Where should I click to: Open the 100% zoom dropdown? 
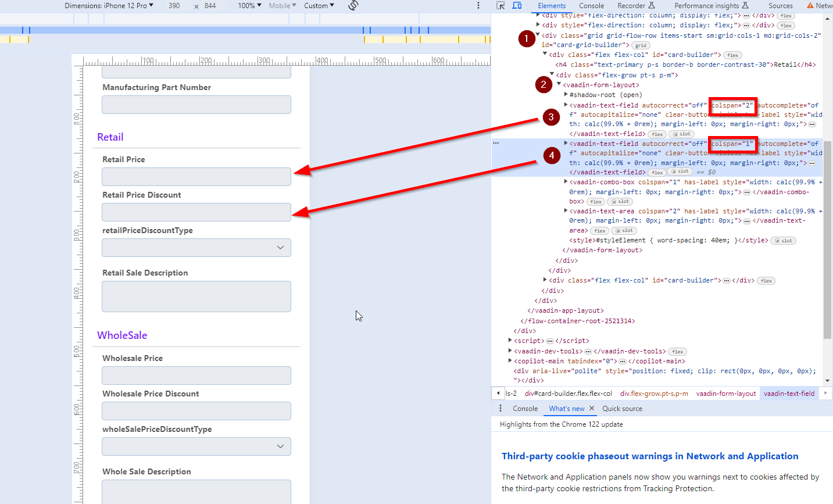click(x=249, y=6)
